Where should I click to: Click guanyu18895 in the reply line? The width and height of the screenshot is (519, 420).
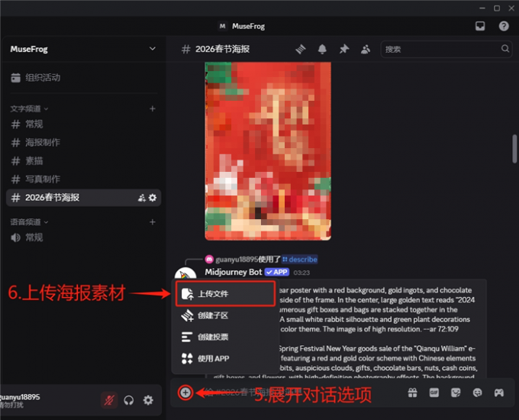click(x=237, y=260)
